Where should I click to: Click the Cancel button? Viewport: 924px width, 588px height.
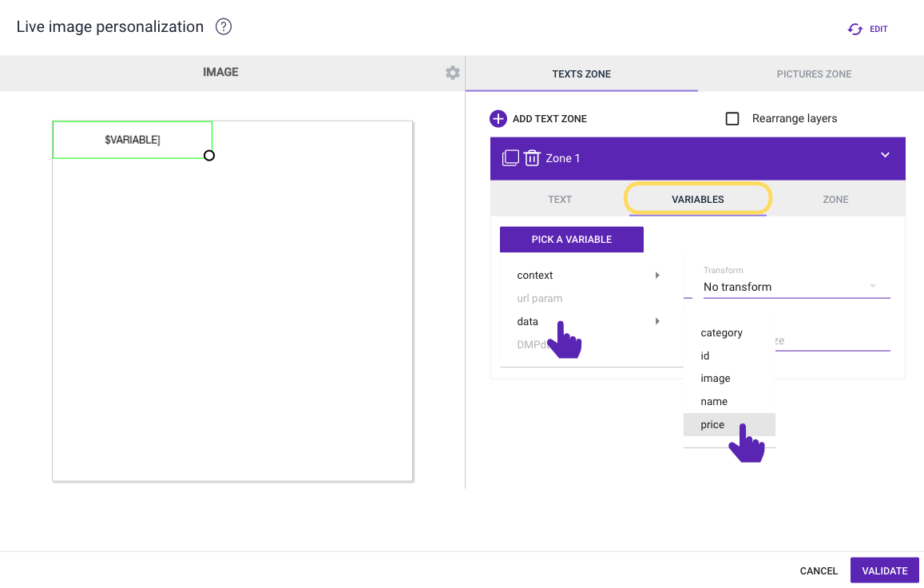(x=819, y=571)
